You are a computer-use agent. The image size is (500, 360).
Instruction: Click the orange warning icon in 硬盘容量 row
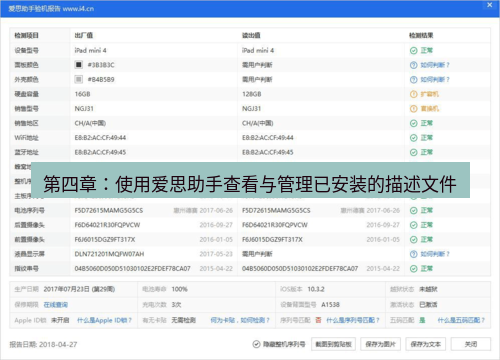tap(413, 94)
